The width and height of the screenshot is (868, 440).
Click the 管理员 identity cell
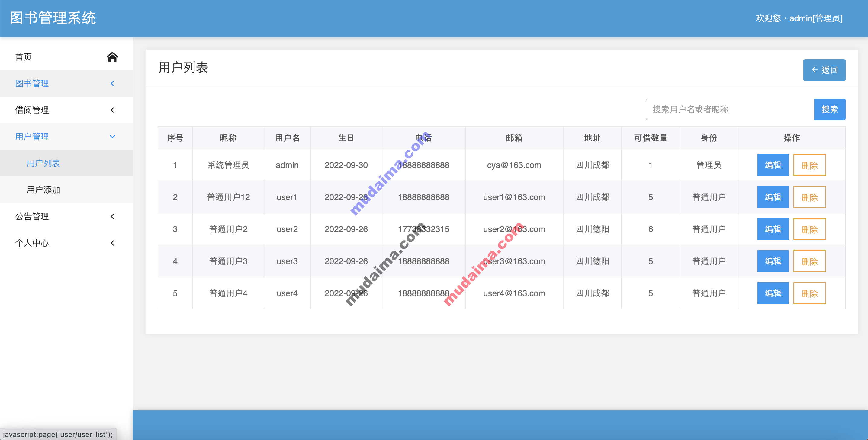pyautogui.click(x=709, y=165)
